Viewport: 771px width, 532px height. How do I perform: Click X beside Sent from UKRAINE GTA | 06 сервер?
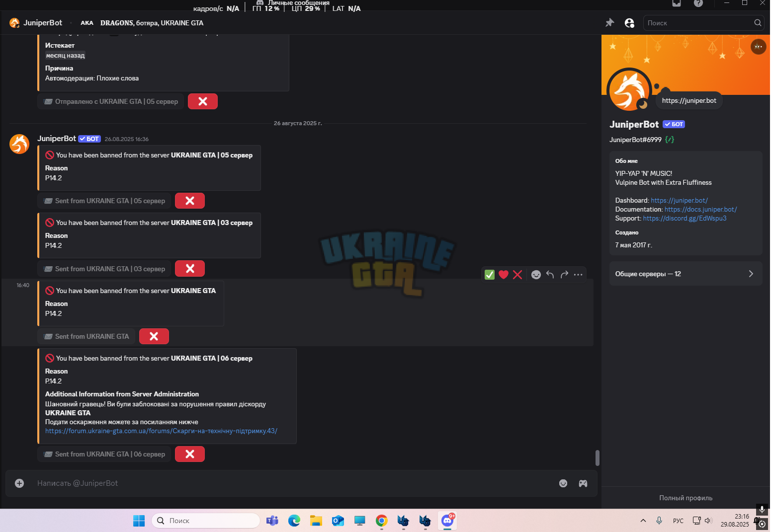[x=190, y=454]
